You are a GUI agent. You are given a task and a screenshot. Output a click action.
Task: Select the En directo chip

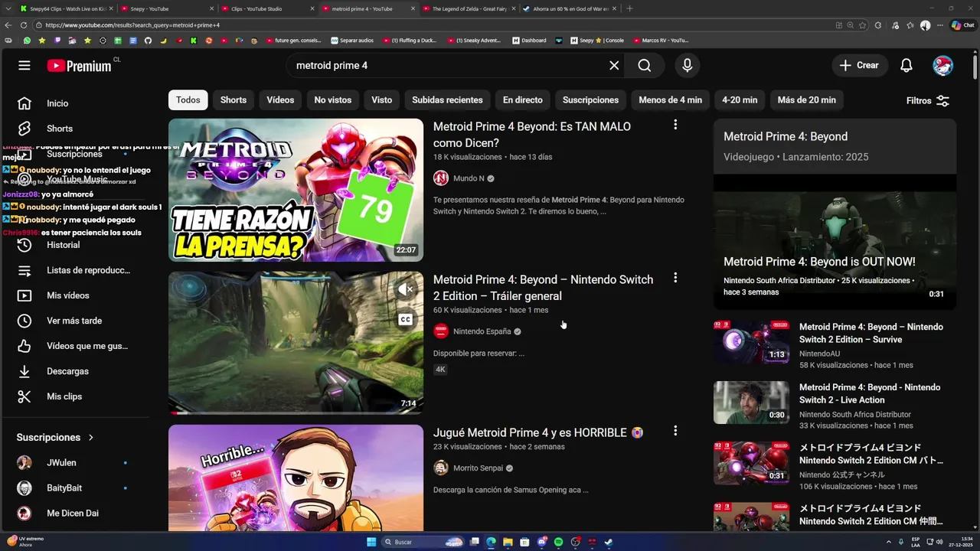523,100
